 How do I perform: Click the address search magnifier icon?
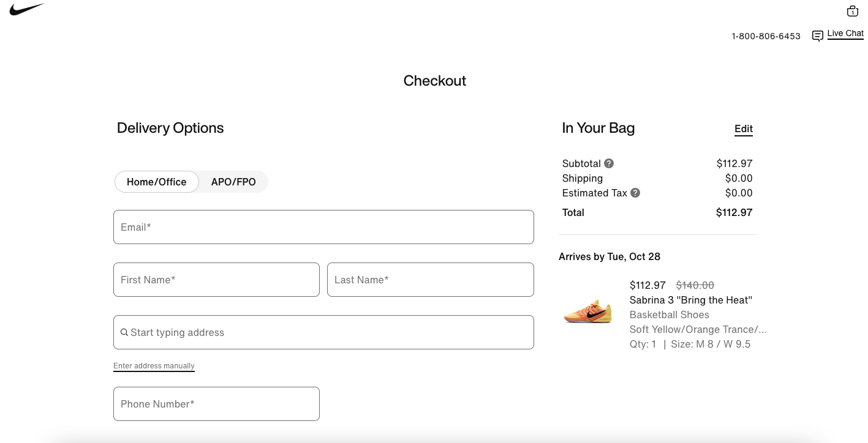[124, 332]
